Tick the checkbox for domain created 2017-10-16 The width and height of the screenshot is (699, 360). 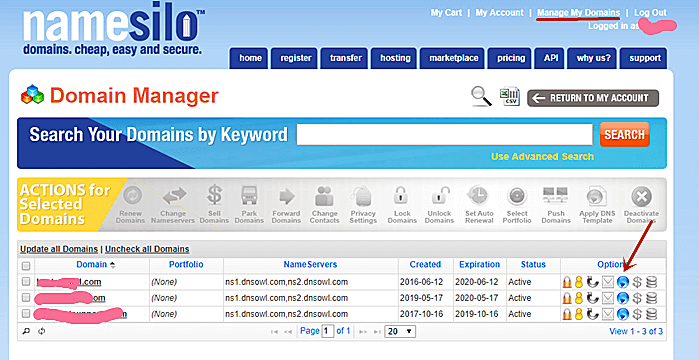coord(26,313)
